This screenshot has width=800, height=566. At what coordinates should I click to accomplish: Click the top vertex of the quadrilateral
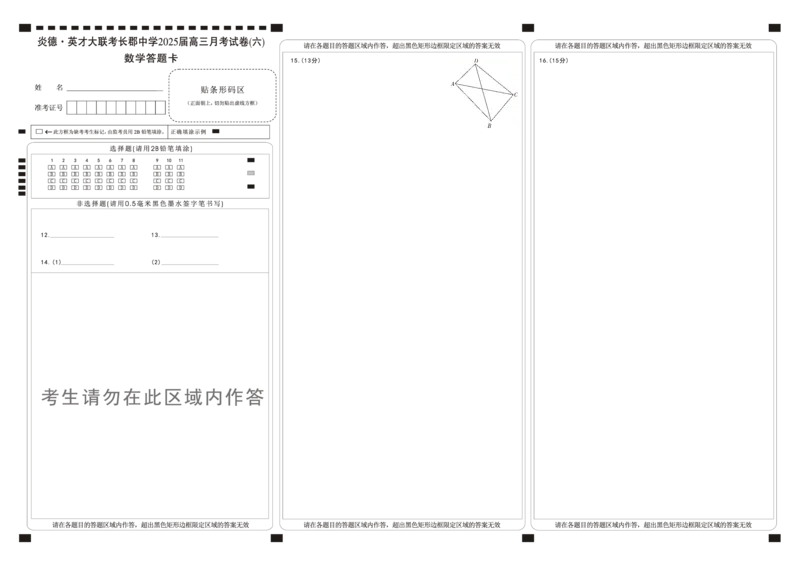pos(476,62)
